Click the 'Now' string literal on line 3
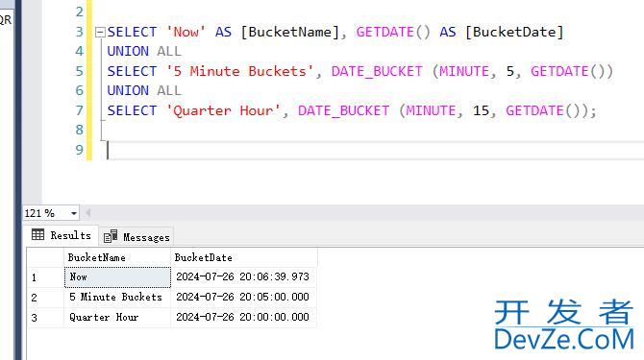This screenshot has width=644, height=360. pos(186,32)
